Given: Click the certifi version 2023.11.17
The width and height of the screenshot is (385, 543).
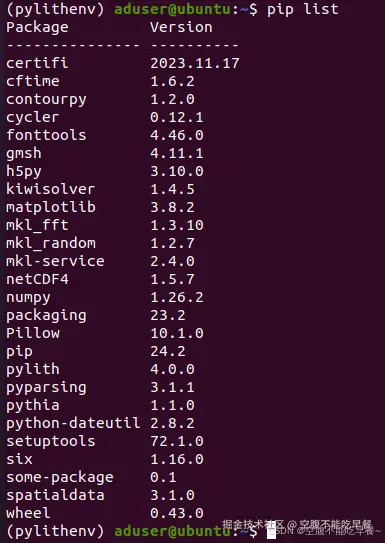Looking at the screenshot, I should click(x=195, y=63).
